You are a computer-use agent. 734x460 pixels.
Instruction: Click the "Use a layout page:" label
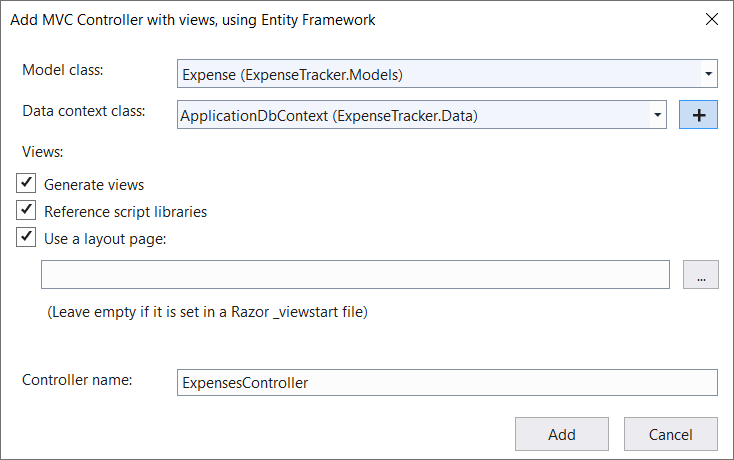coord(105,239)
